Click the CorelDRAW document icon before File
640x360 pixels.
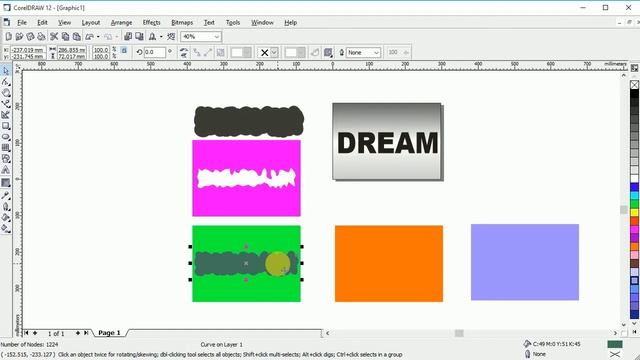pos(7,22)
